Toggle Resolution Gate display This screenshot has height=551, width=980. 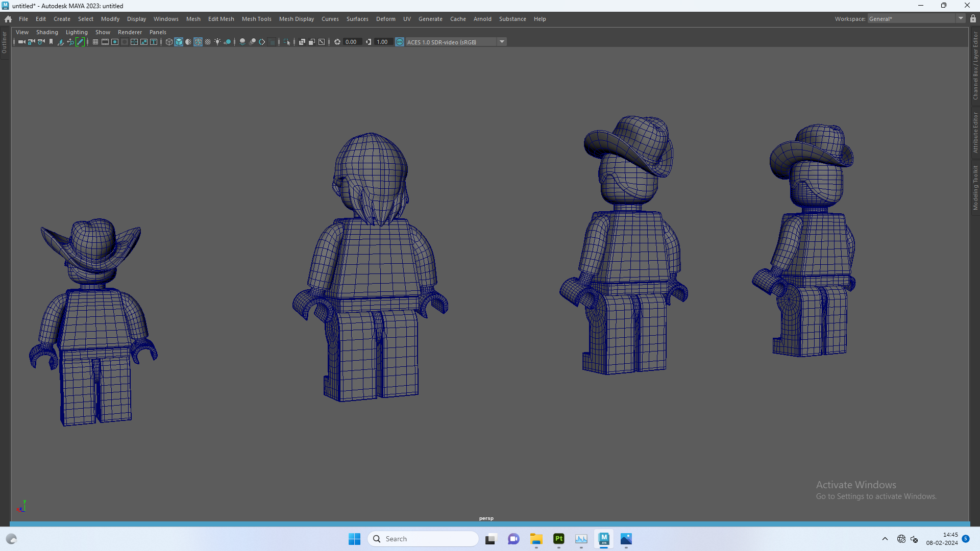(115, 42)
